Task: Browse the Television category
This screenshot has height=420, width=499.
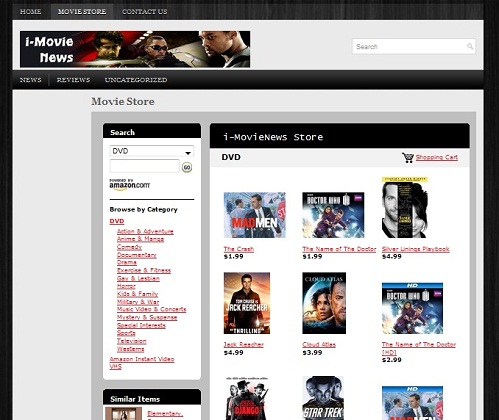Action: click(132, 341)
